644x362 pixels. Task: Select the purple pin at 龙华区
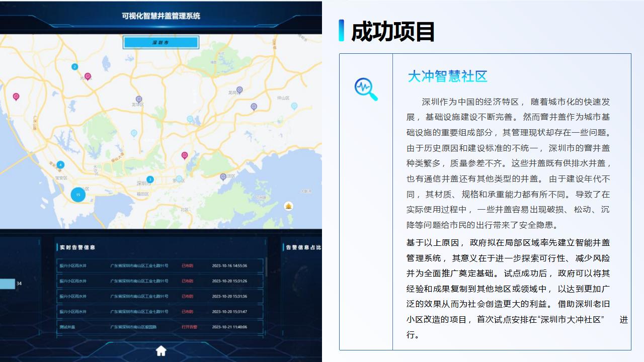pos(139,99)
